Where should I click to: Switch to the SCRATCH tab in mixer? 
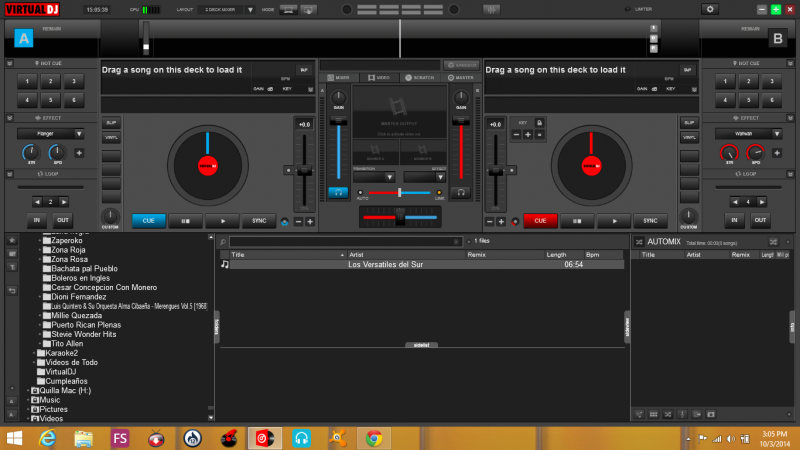(420, 77)
